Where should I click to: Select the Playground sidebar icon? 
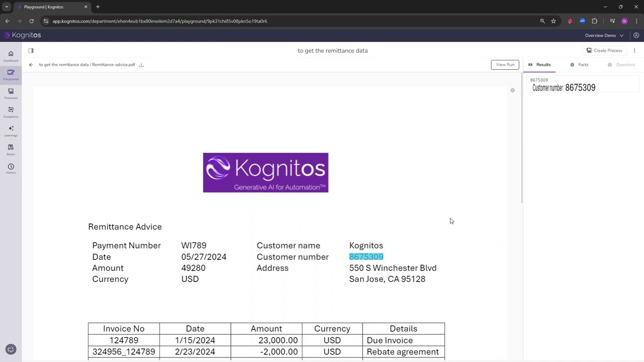point(11,75)
